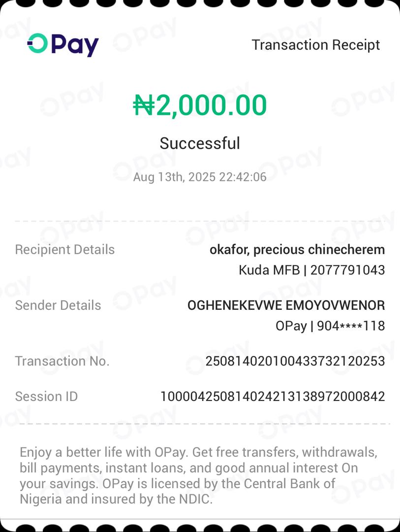The image size is (400, 532).
Task: Click the OPay logo
Action: pos(63,45)
